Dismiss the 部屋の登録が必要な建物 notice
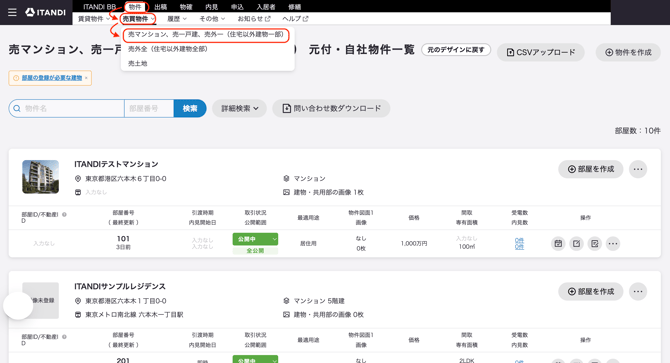 (86, 78)
